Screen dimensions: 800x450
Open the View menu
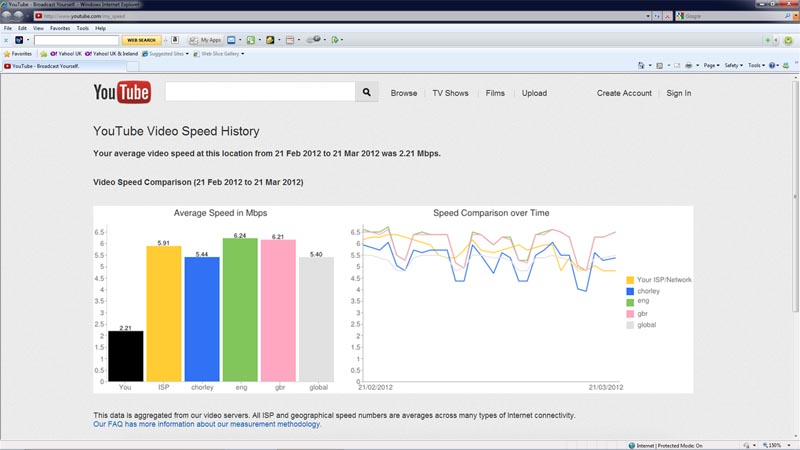click(x=38, y=29)
